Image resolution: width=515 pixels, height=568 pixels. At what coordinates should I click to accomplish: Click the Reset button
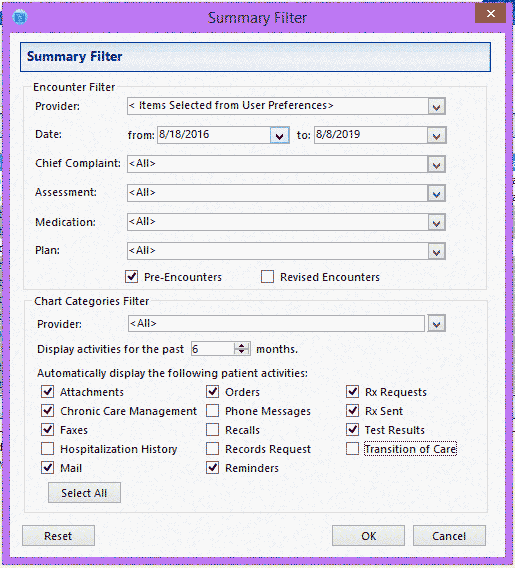[58, 536]
